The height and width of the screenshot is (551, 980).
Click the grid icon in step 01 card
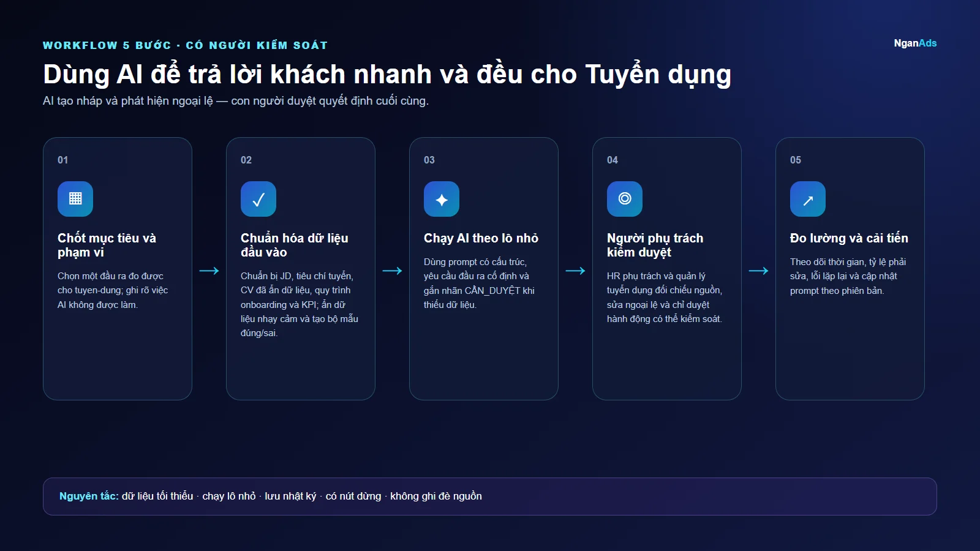coord(75,199)
